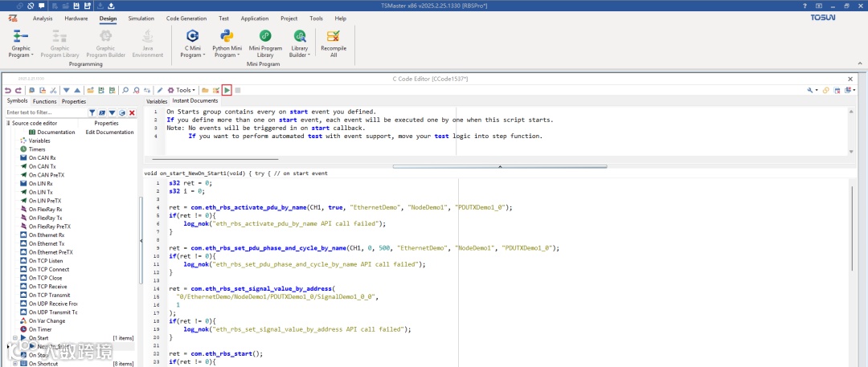The height and width of the screenshot is (367, 868).
Task: Switch to the Variables documents tab
Action: coord(157,101)
